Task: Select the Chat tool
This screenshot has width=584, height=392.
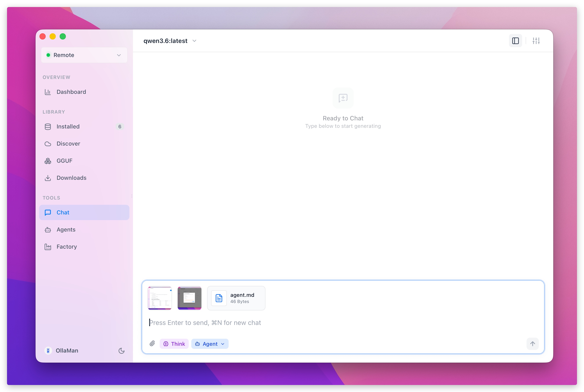Action: point(84,212)
